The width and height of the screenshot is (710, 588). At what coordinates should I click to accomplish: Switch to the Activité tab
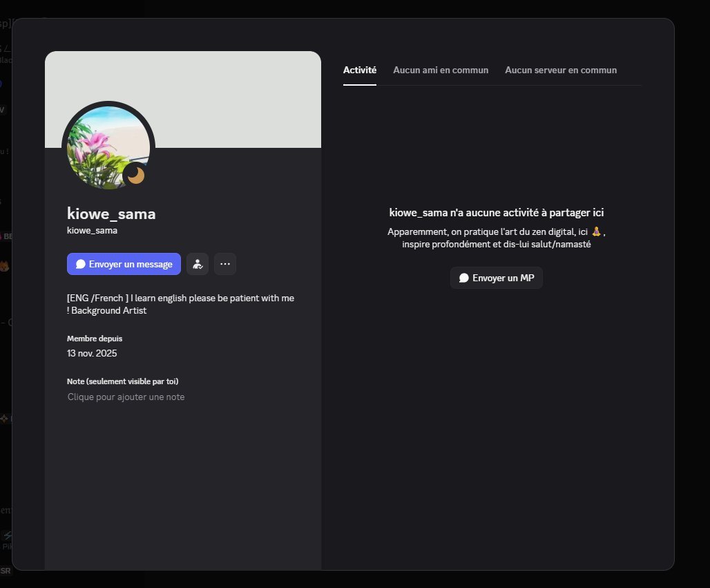pyautogui.click(x=359, y=70)
